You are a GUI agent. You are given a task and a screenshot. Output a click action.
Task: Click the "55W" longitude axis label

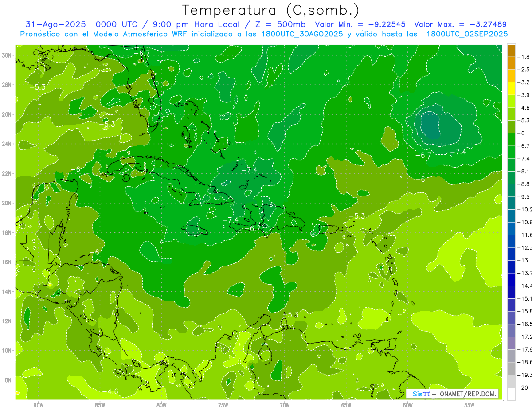469,406
